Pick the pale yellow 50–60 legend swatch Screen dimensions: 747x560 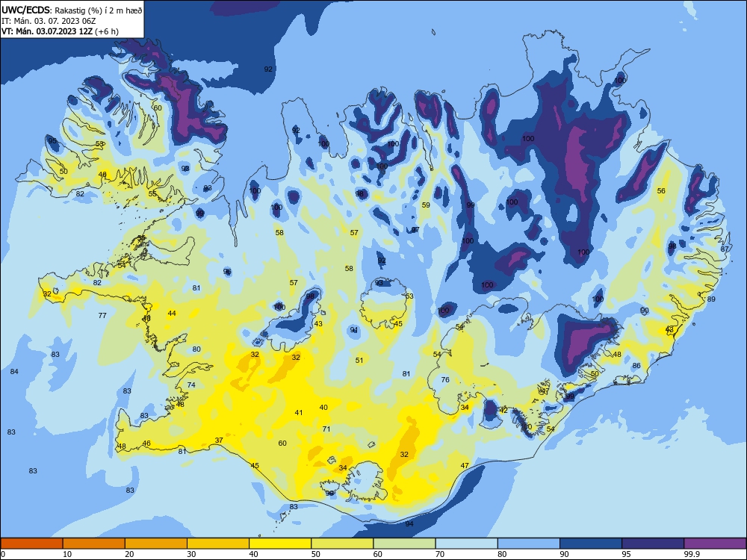pos(342,544)
